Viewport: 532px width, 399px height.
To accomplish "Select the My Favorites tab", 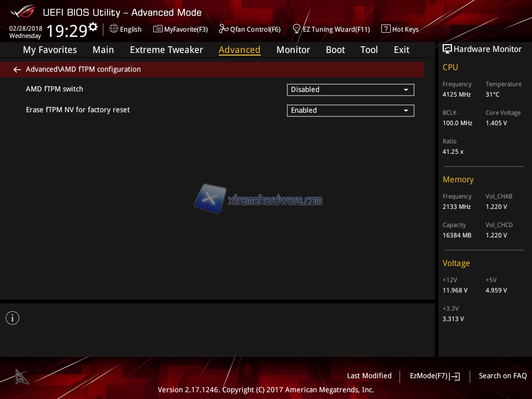I will 50,50.
